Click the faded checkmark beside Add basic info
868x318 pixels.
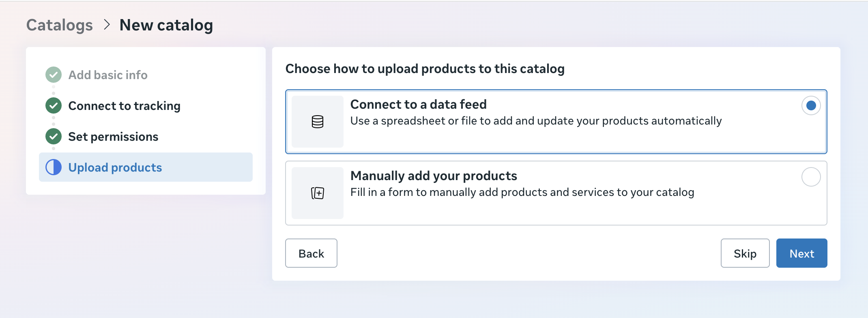coord(54,75)
